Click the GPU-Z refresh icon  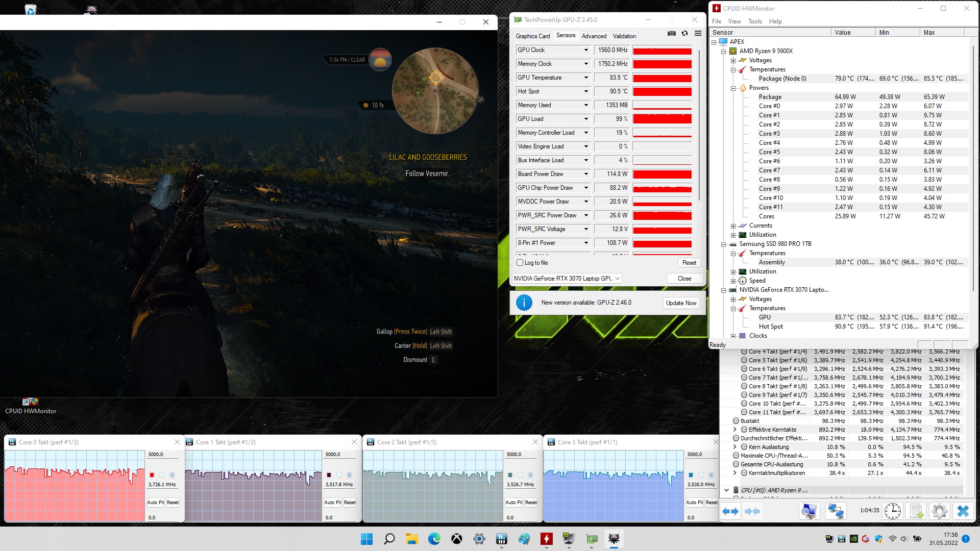point(684,33)
